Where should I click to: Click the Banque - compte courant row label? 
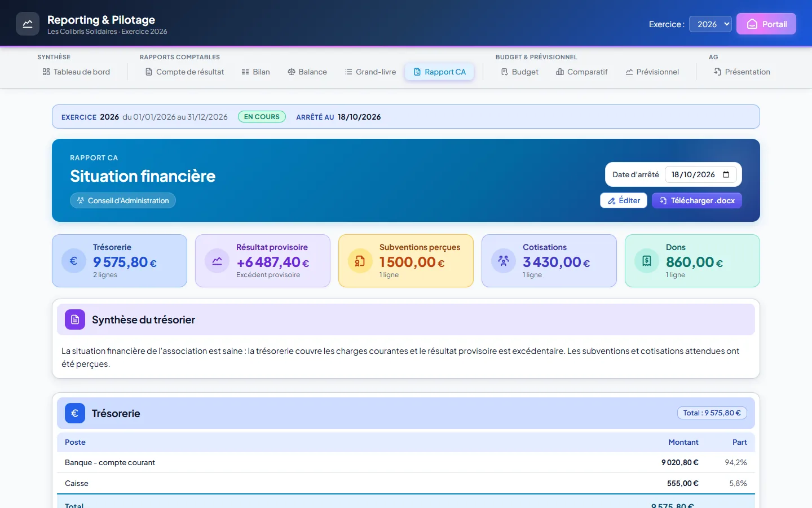click(110, 462)
